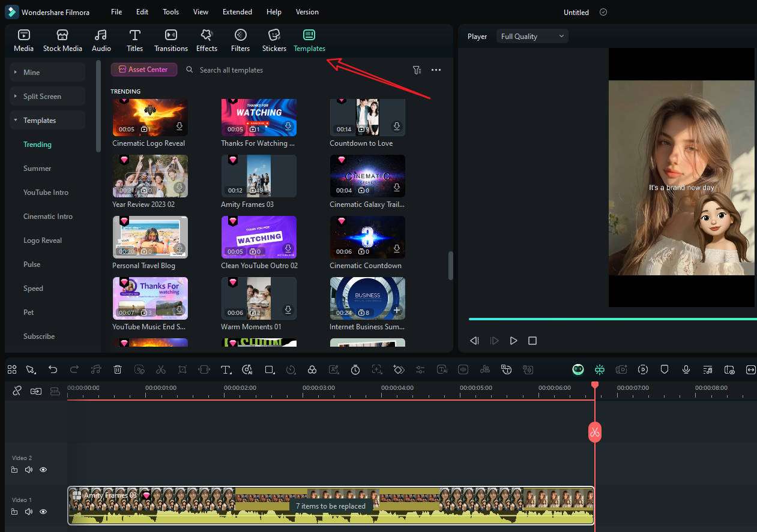Open the Titles panel icon
The image size is (757, 532).
tap(135, 35)
